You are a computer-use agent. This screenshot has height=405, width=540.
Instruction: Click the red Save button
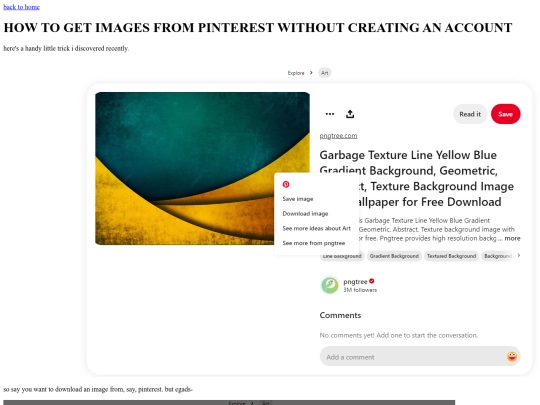[x=505, y=114]
